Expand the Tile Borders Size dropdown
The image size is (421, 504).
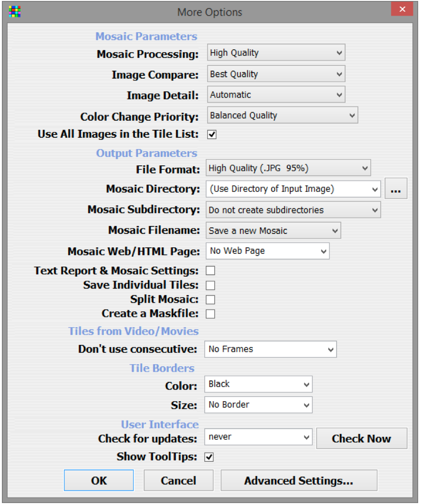coord(258,405)
